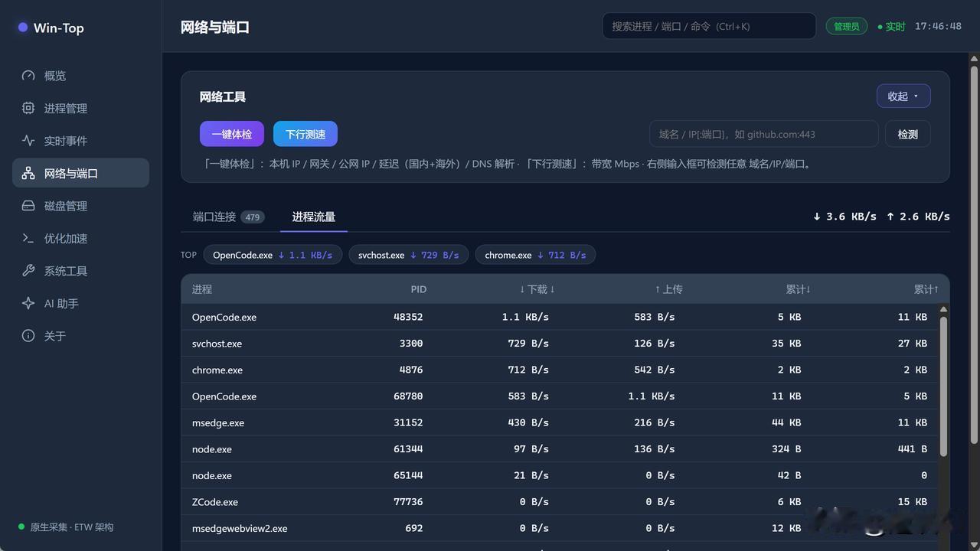Click the 系统工具 wrench icon

click(x=28, y=271)
